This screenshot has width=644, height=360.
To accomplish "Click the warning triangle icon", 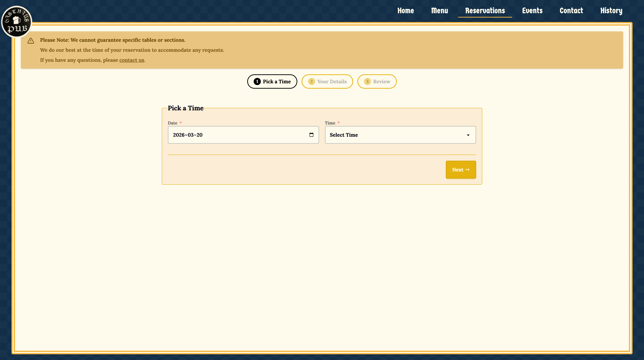I will [x=30, y=41].
